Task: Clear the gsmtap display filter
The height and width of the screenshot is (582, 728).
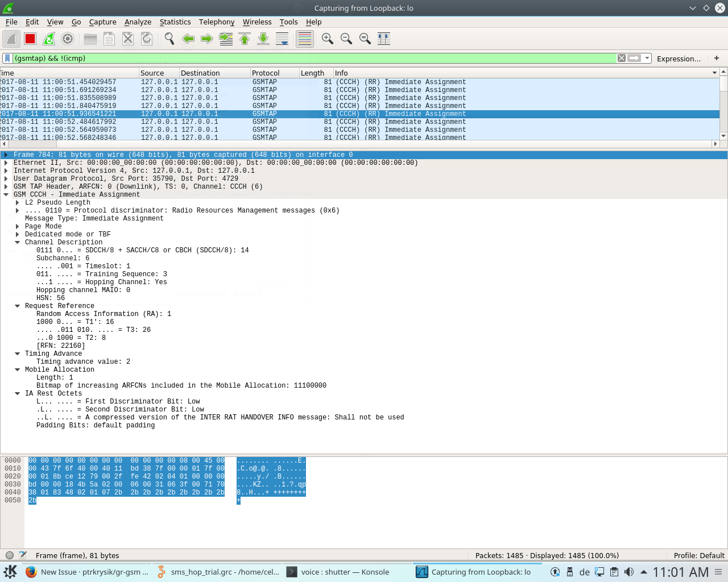Action: point(621,58)
